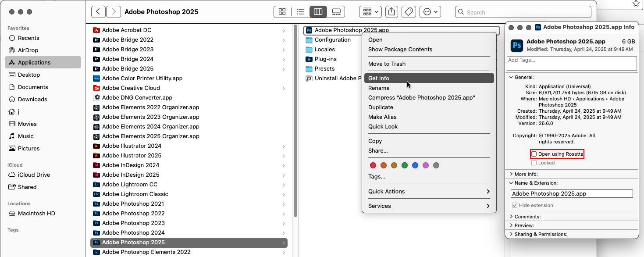Expand the Quick Actions submenu
Viewport: 644px width, 257px height.
pyautogui.click(x=429, y=191)
